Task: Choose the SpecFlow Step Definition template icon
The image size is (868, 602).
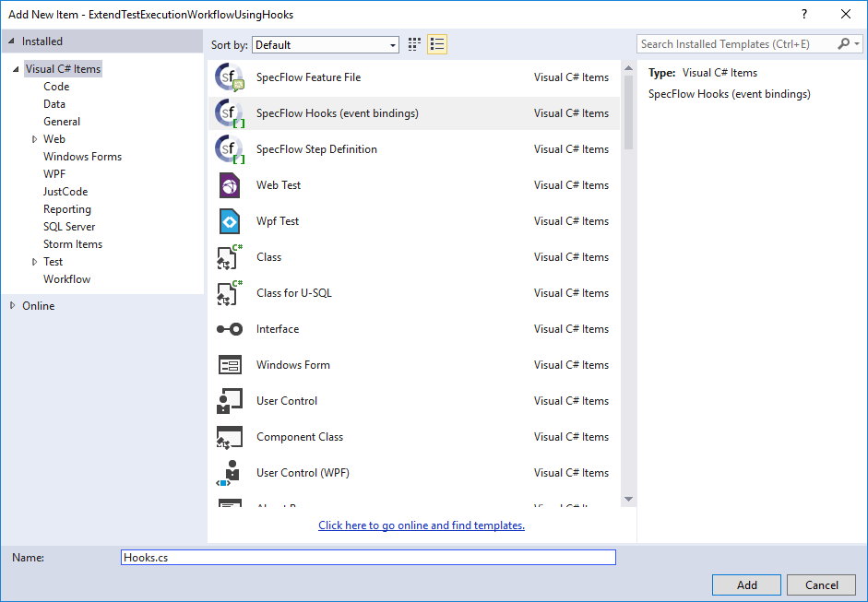Action: click(230, 148)
